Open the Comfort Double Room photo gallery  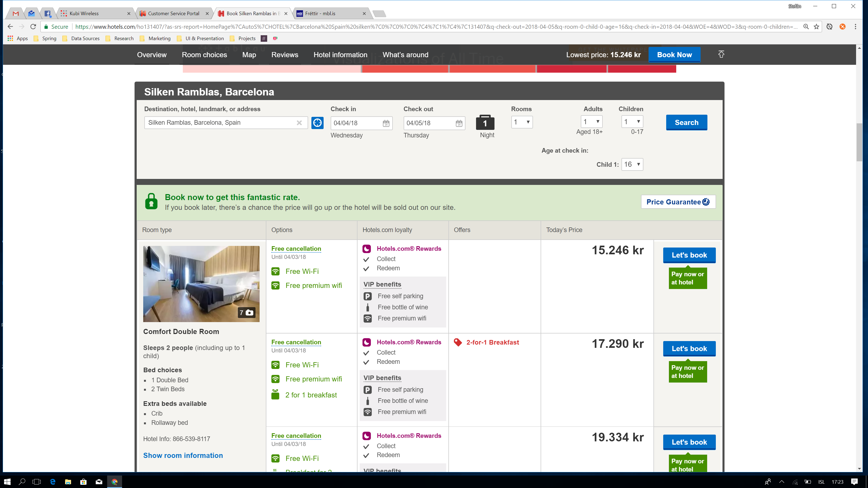tap(201, 284)
